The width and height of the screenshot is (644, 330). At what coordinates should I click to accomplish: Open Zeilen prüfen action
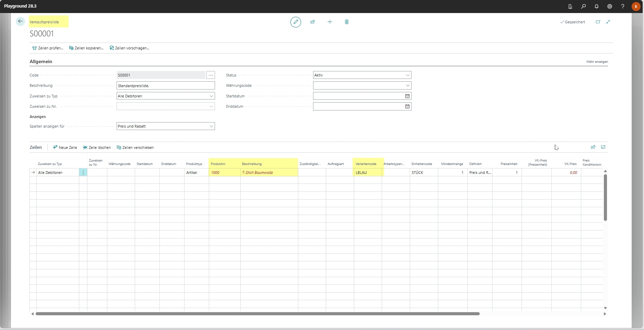[48, 48]
